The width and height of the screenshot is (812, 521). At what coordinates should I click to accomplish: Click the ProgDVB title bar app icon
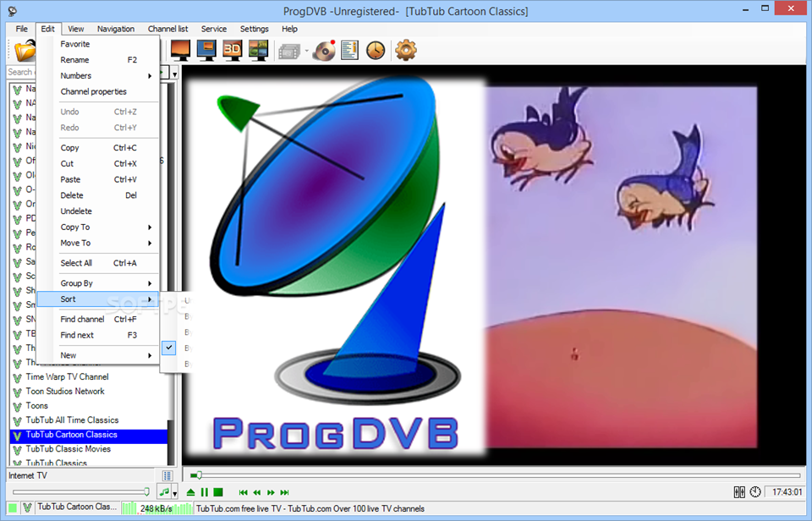click(x=12, y=11)
